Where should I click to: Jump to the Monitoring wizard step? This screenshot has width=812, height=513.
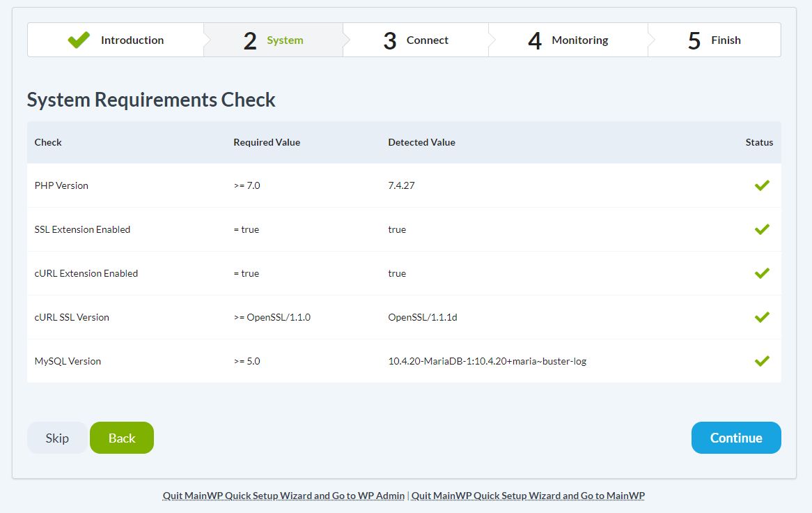click(x=568, y=40)
